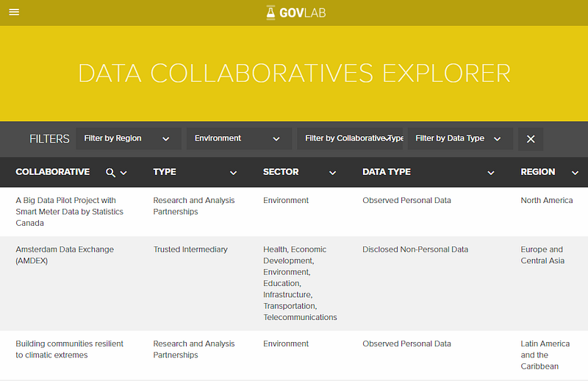Click the TYPE column header

pyautogui.click(x=165, y=172)
